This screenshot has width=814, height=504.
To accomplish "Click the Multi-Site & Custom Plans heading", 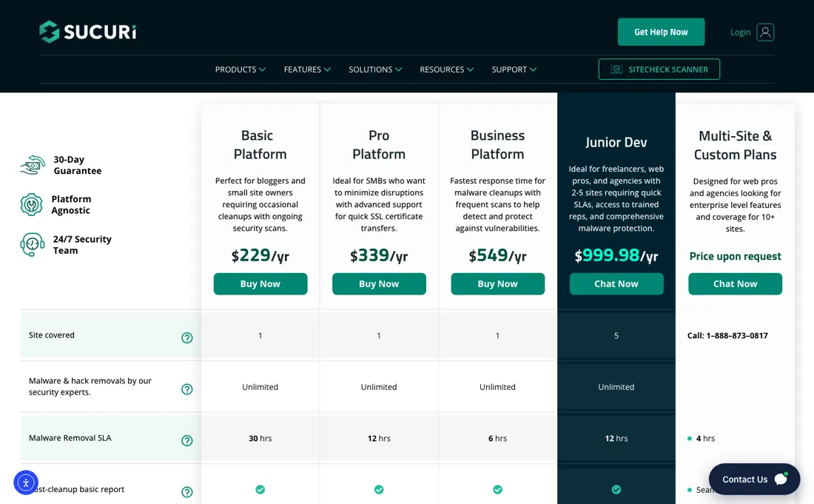I will pos(735,145).
